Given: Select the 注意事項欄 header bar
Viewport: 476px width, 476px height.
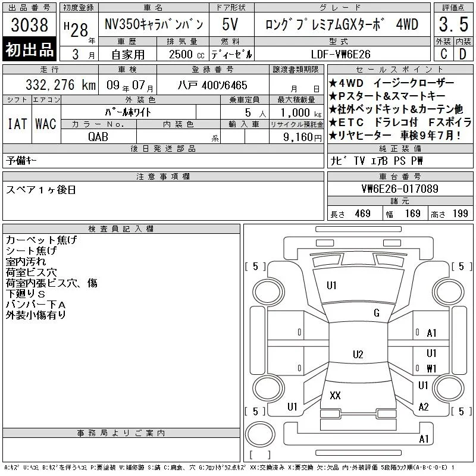Looking at the screenshot, I should (x=163, y=176).
